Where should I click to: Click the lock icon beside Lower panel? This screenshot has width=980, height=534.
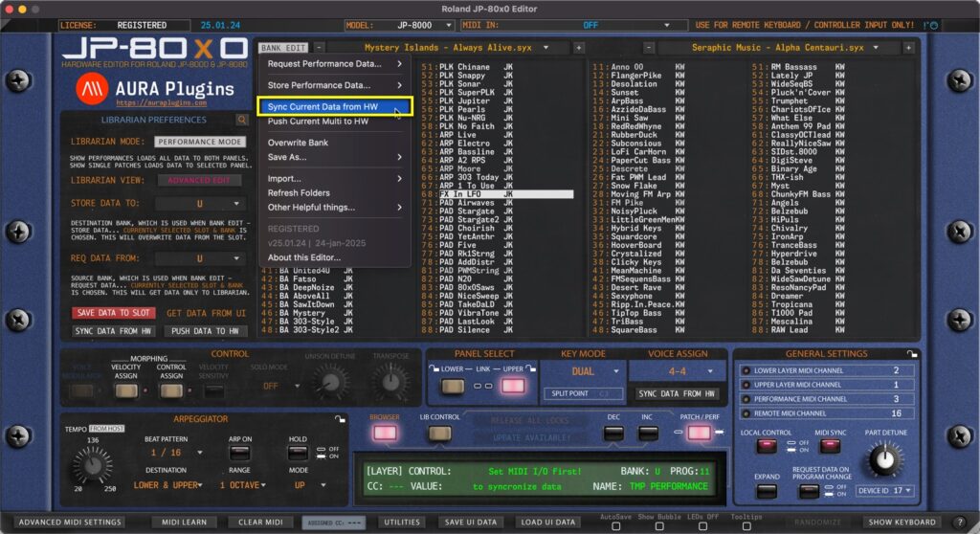[434, 369]
